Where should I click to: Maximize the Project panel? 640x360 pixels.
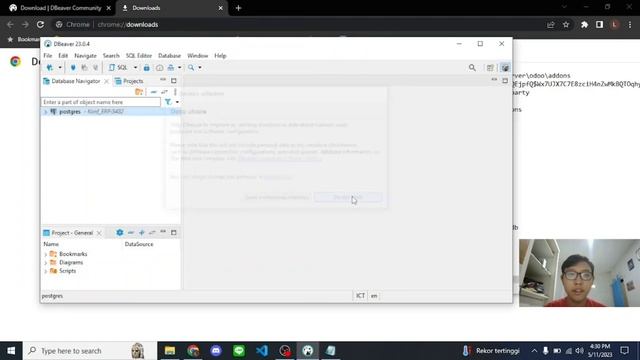pyautogui.click(x=174, y=233)
